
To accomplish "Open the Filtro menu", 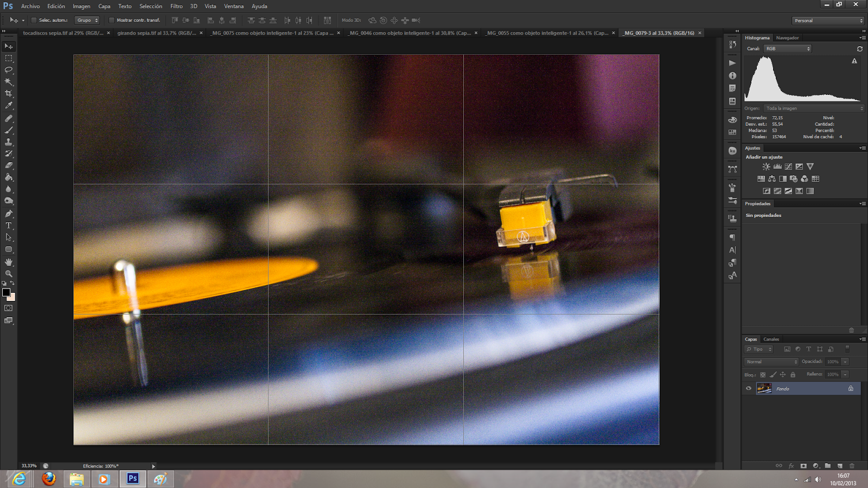I will [x=176, y=7].
